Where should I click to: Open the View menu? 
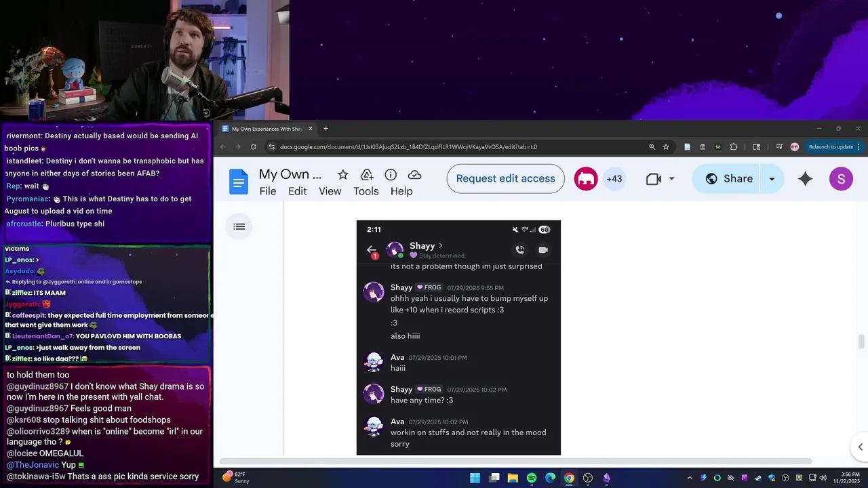point(330,191)
